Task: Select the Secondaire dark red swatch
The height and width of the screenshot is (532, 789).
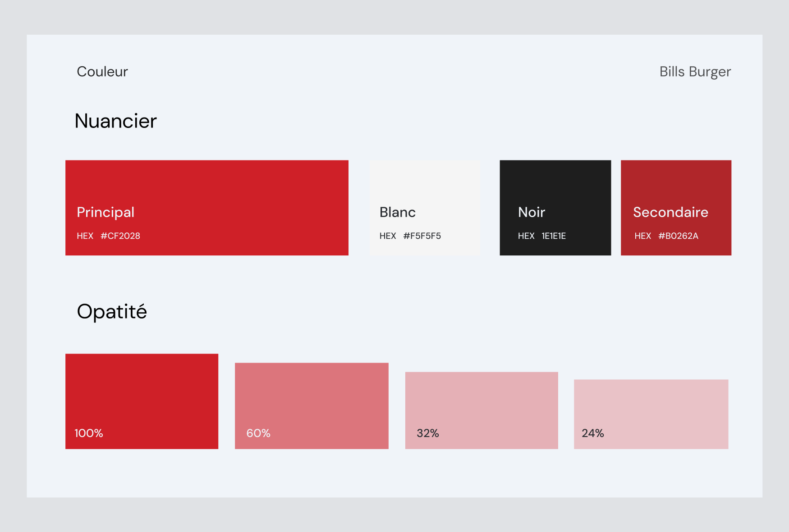Action: pyautogui.click(x=676, y=208)
